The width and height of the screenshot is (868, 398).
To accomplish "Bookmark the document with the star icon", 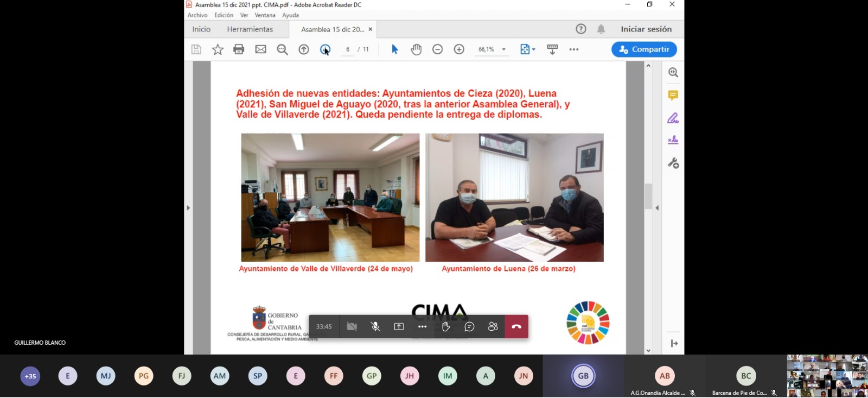I will [x=218, y=49].
